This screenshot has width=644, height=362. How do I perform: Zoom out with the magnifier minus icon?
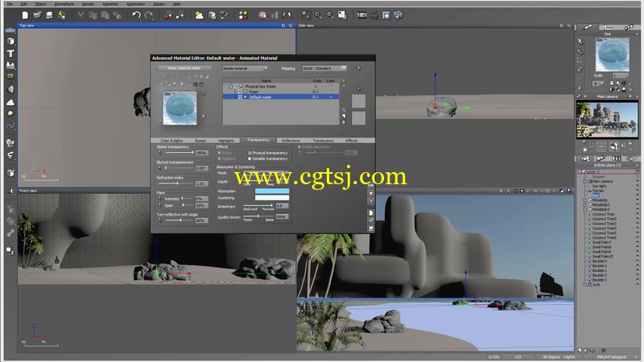[330, 15]
